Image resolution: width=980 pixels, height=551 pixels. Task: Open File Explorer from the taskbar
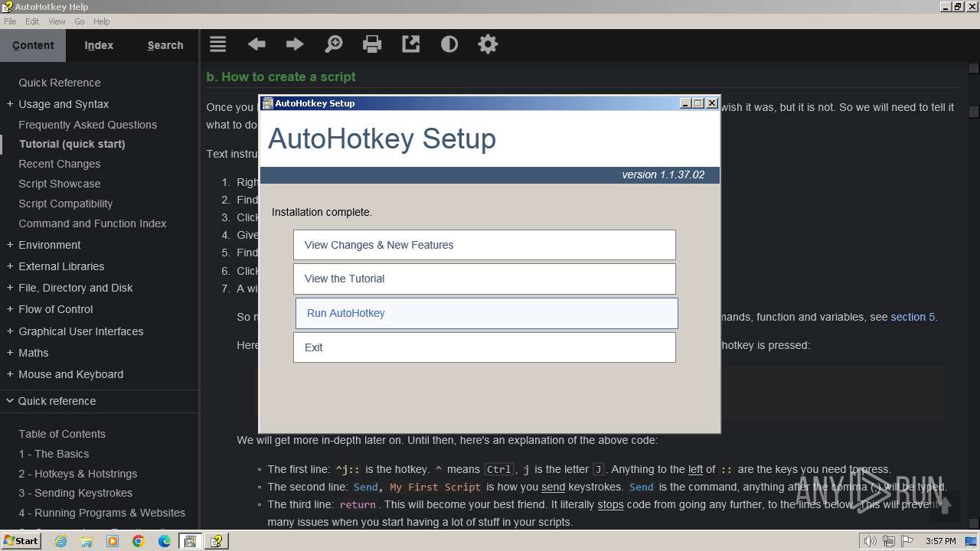pyautogui.click(x=87, y=541)
